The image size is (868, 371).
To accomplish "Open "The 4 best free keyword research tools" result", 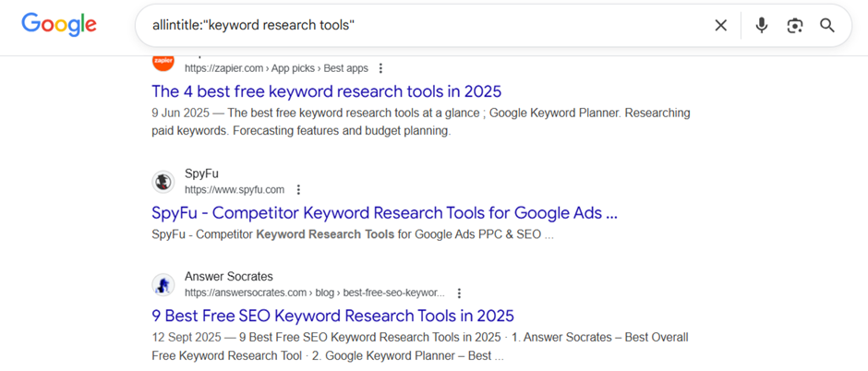I will (x=326, y=91).
